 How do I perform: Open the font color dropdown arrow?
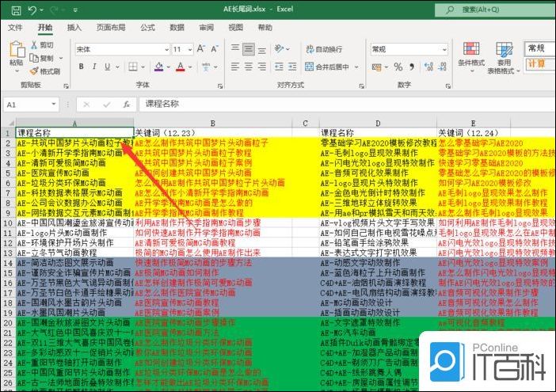click(x=190, y=67)
